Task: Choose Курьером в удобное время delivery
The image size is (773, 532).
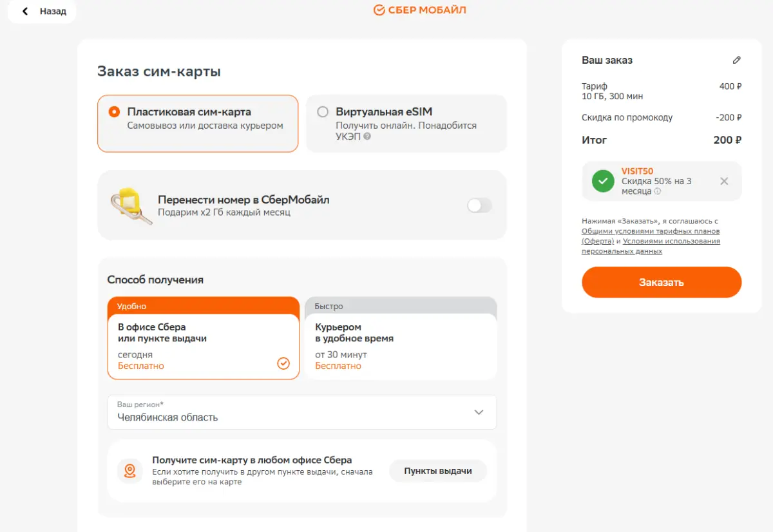Action: click(x=401, y=339)
